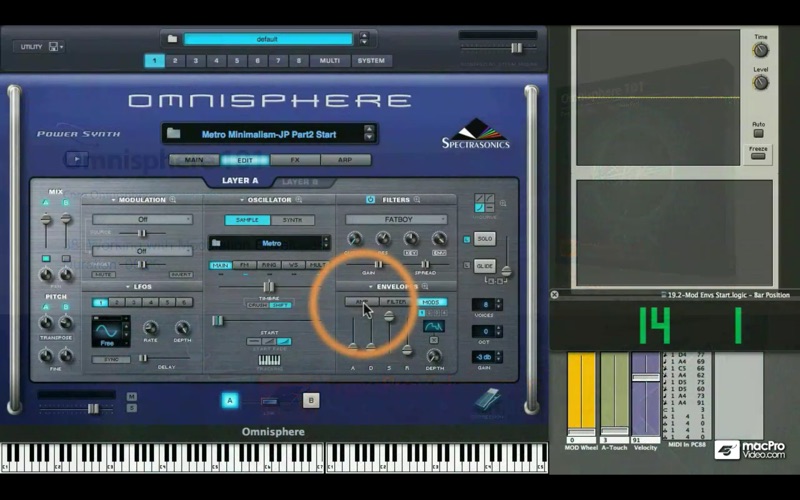The image size is (800, 500).
Task: Open the velocity curve zoom magnifier
Action: click(x=503, y=203)
